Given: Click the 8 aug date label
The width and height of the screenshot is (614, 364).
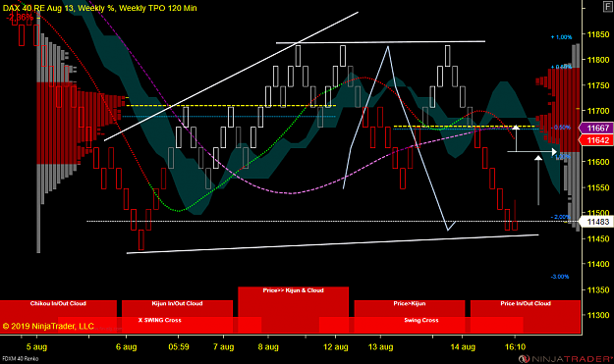Looking at the screenshot, I should tap(268, 346).
